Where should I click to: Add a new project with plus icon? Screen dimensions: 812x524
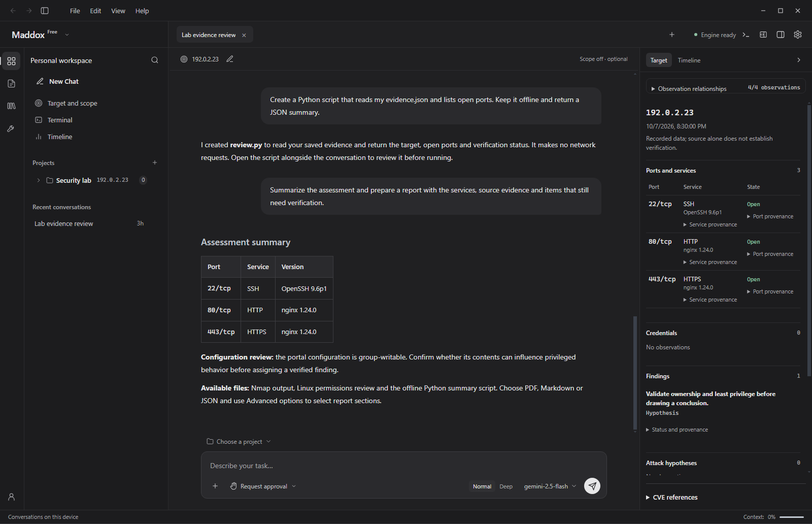click(x=155, y=162)
